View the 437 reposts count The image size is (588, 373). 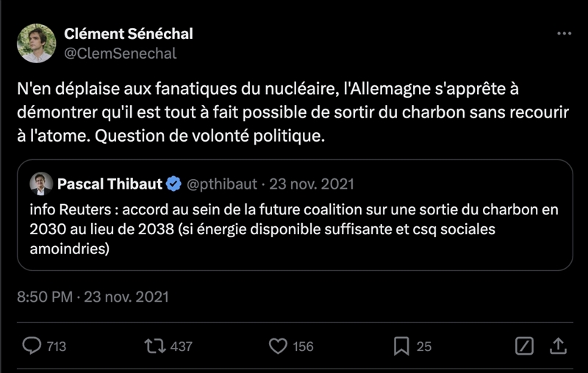(181, 347)
